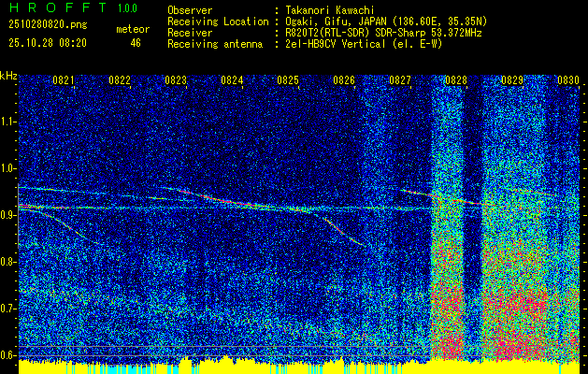The width and height of the screenshot is (588, 374).
Task: Click the version number 1.0.0
Action: [127, 8]
